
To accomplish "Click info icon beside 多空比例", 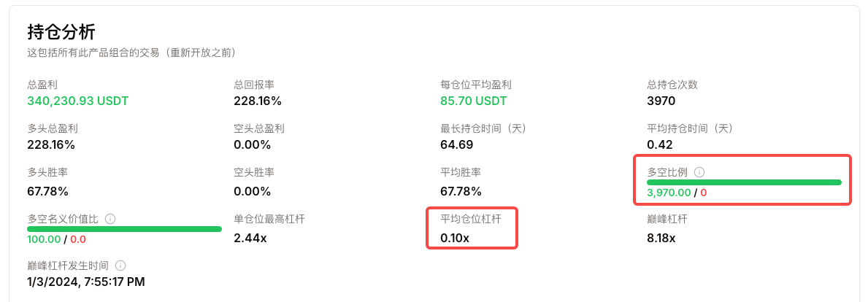I will tap(699, 172).
